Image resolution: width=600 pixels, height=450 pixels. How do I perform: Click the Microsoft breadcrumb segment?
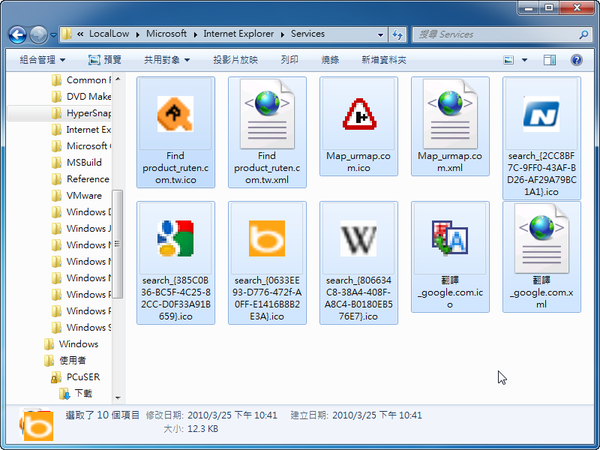[x=166, y=34]
